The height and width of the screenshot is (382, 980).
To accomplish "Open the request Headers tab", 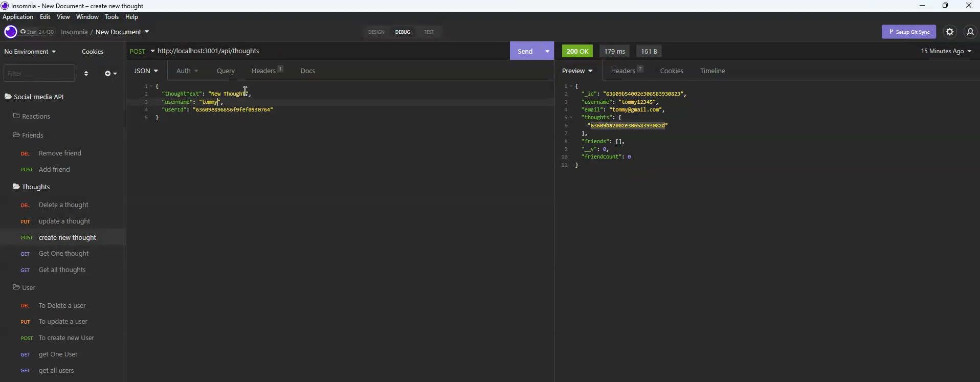I will pos(267,71).
